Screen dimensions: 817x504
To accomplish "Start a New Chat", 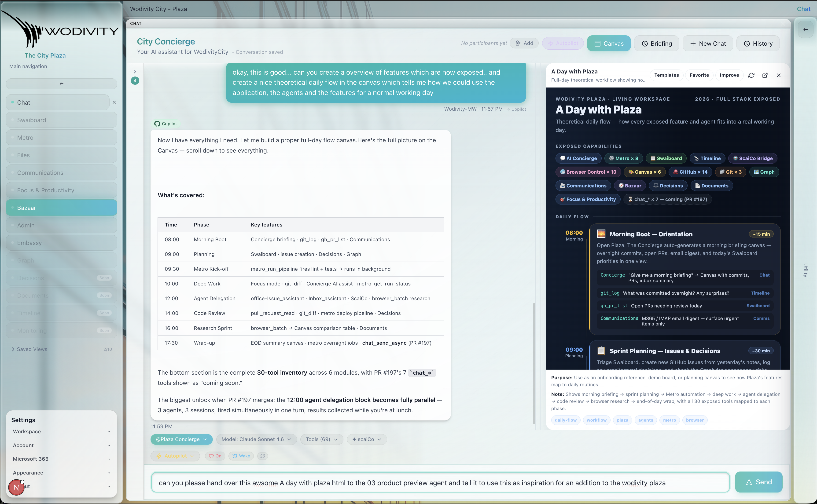I will click(x=708, y=43).
